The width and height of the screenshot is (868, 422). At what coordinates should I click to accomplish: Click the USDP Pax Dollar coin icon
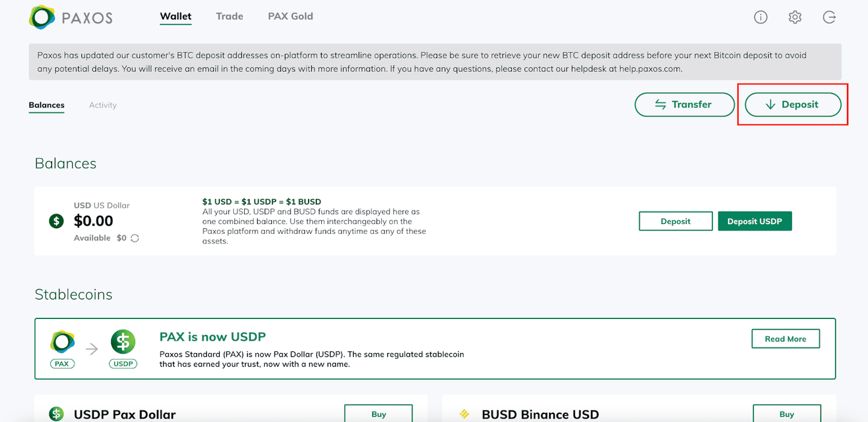click(x=56, y=414)
